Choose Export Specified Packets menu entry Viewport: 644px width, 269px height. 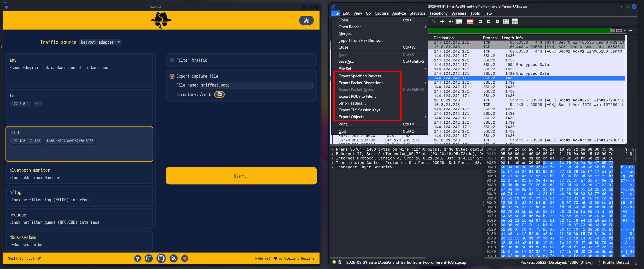[379, 76]
